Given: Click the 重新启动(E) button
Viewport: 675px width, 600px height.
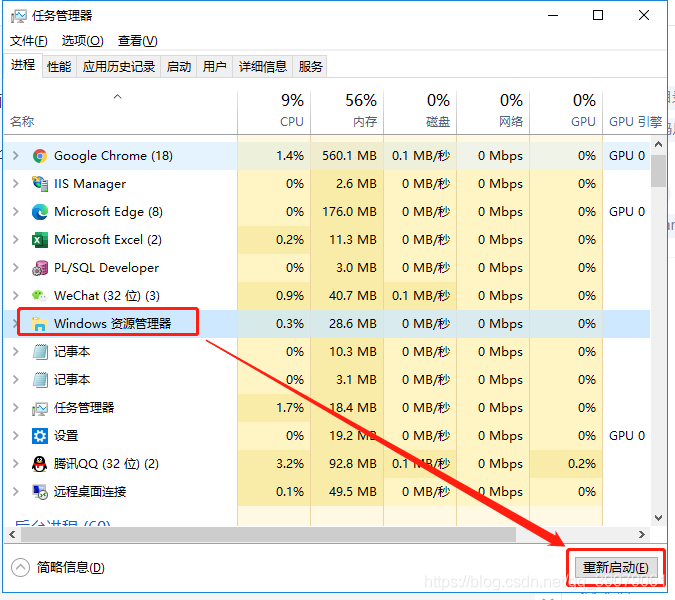Looking at the screenshot, I should coord(616,568).
